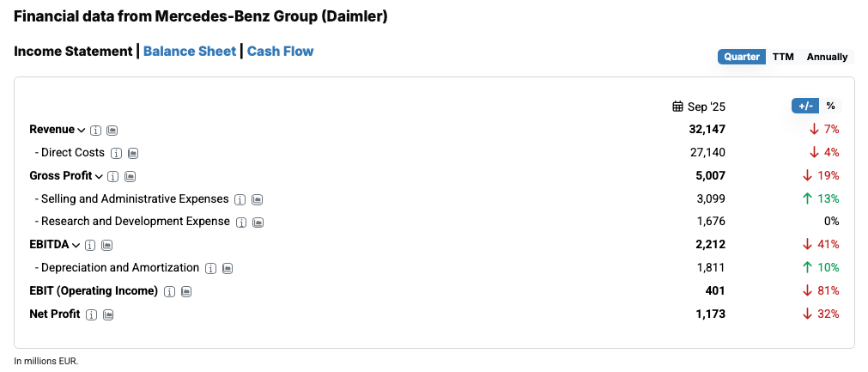Toggle the EBITDA row chevron

tap(76, 246)
